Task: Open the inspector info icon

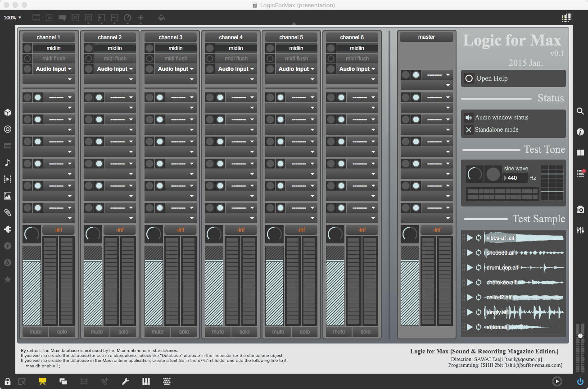Action: coord(580,132)
